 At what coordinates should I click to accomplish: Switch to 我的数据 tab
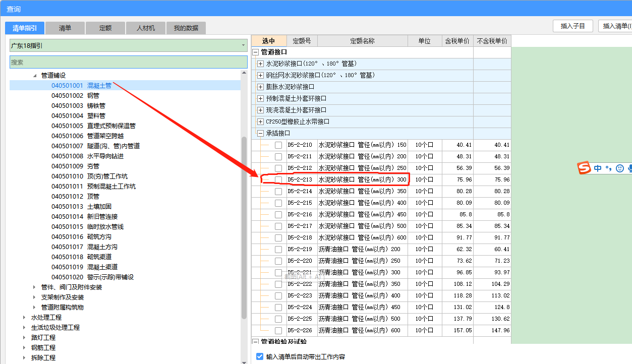(x=186, y=28)
